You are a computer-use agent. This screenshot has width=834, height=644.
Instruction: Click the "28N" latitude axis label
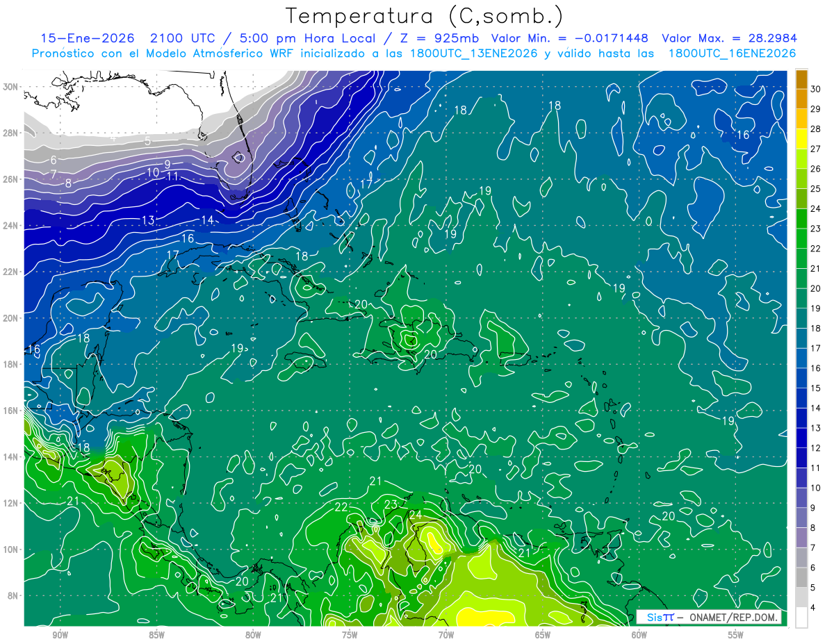coord(10,133)
